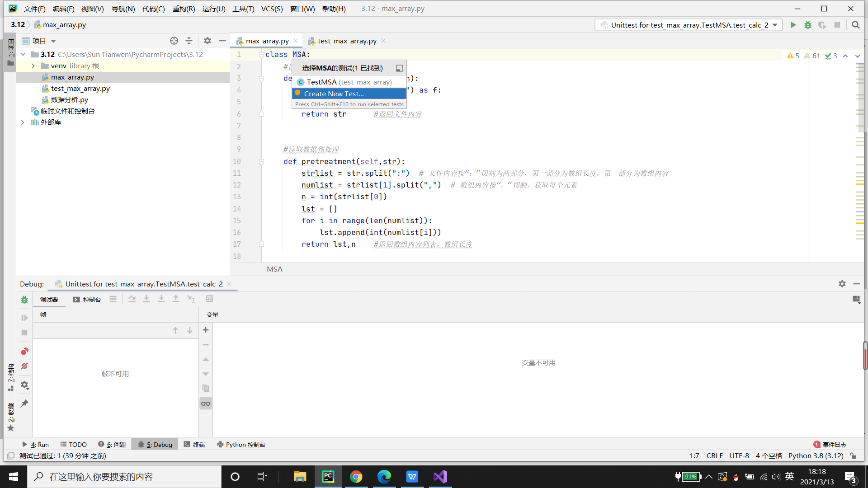The image size is (868, 488).
Task: Click Rerun debug bug icon in Debug panel
Action: 24,300
